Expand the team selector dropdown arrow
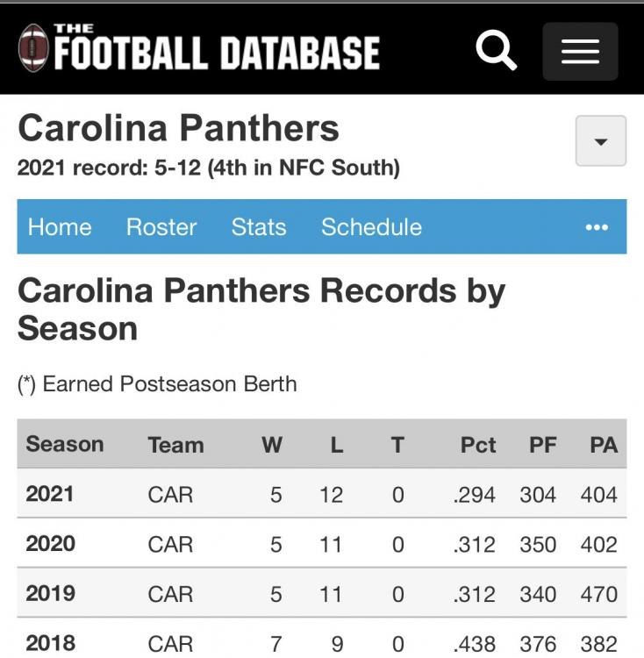The width and height of the screenshot is (644, 658). [x=601, y=141]
